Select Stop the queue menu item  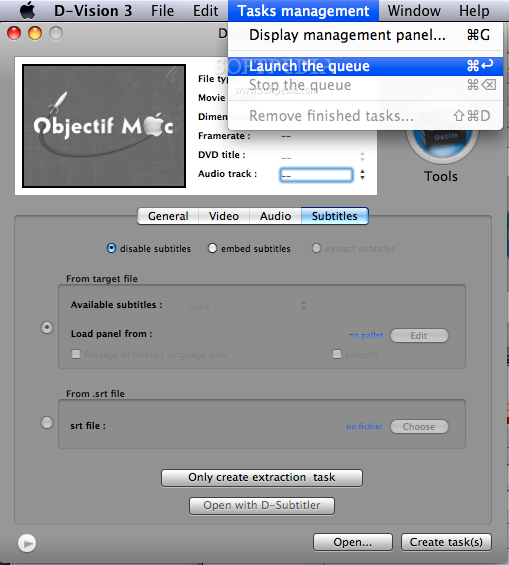366,85
